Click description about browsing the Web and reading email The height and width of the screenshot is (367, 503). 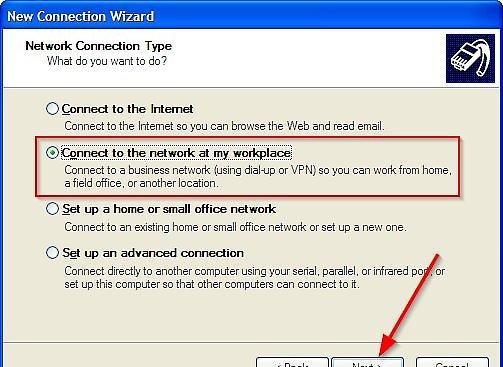[x=224, y=126]
